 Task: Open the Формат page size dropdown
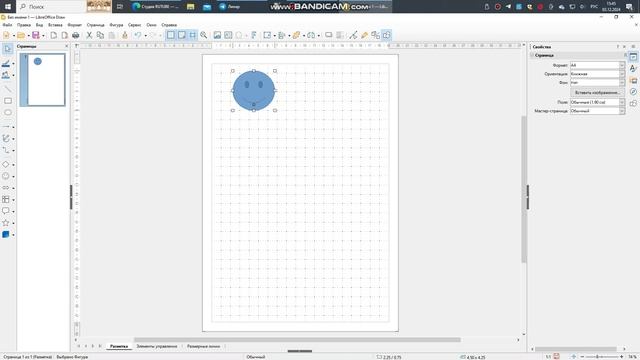pos(597,65)
